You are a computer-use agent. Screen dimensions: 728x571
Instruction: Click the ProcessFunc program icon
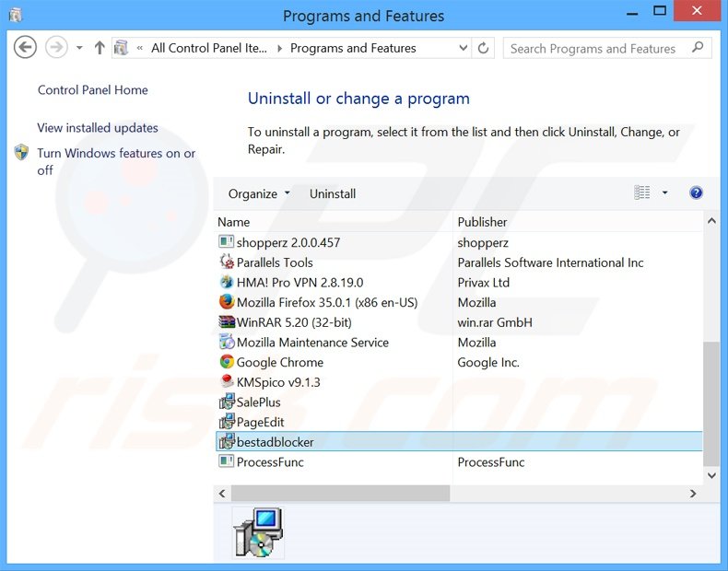tap(226, 461)
